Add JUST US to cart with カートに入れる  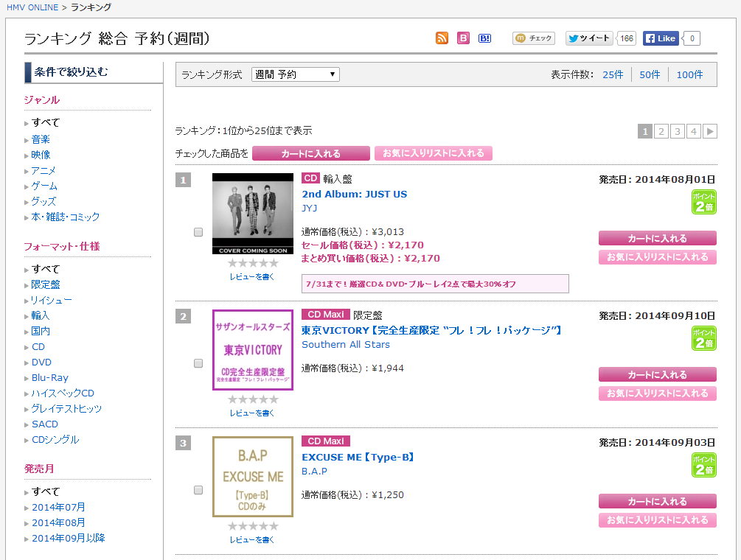pyautogui.click(x=657, y=238)
